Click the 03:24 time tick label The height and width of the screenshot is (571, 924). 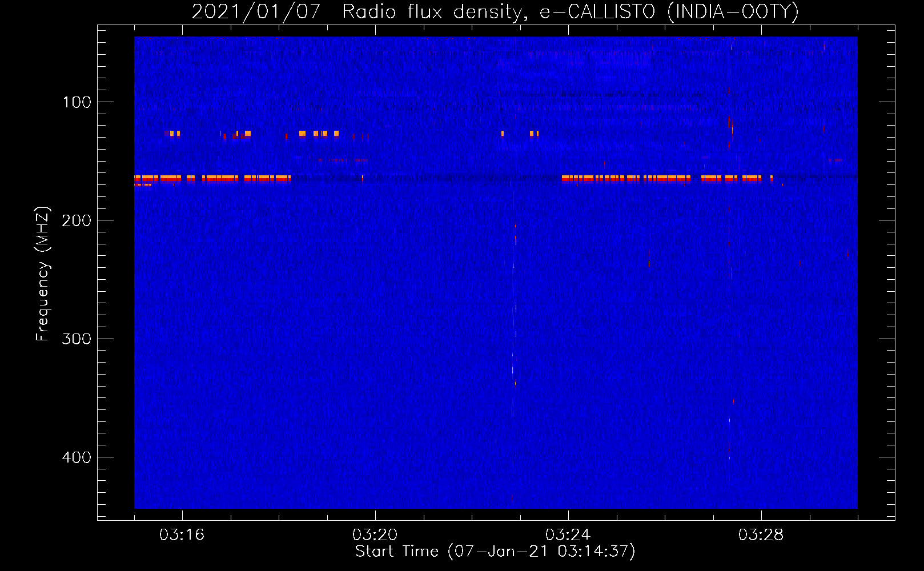click(568, 535)
